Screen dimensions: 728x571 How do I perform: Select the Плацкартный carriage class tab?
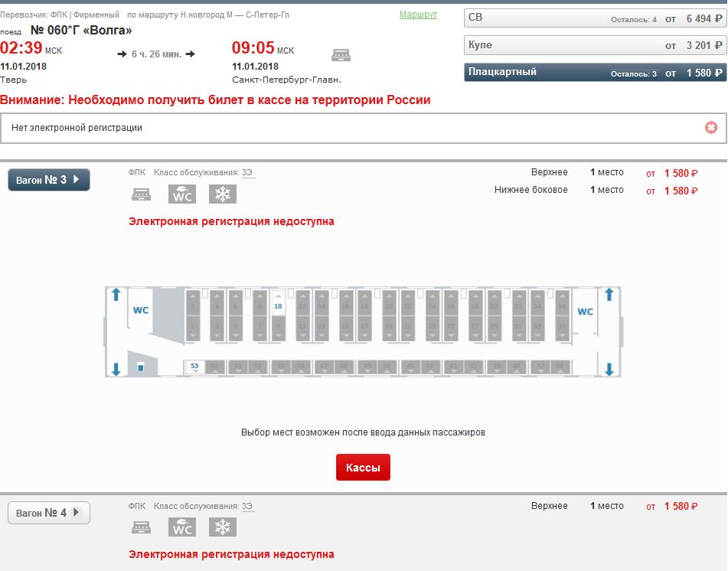[x=595, y=72]
